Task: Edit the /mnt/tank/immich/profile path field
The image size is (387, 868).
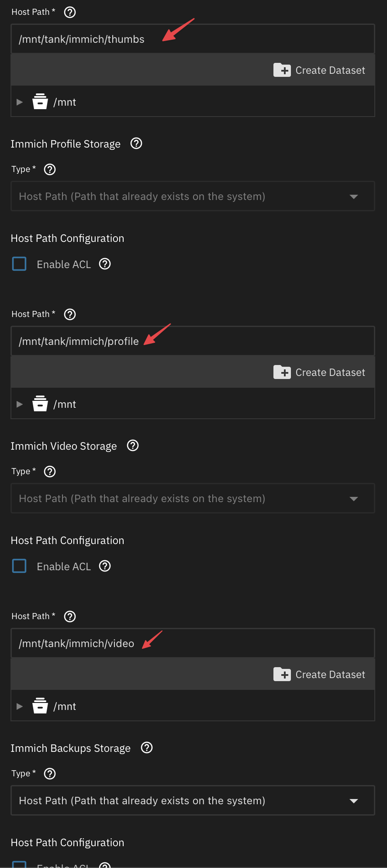Action: (193, 341)
